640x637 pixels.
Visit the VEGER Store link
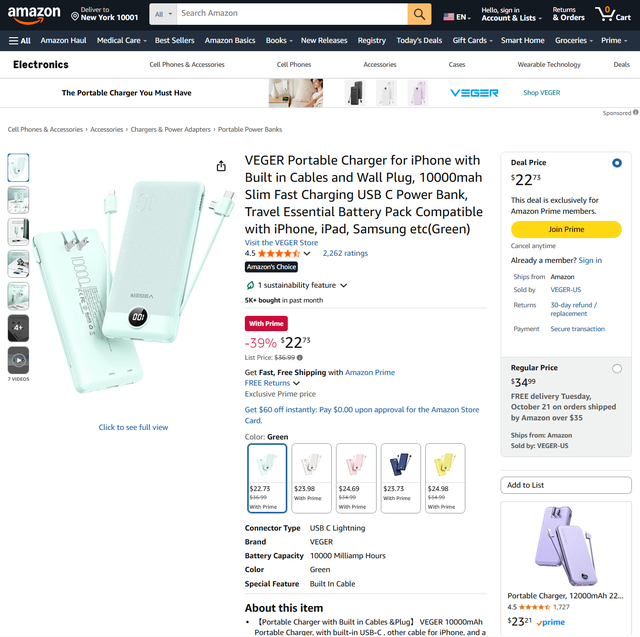click(x=281, y=243)
